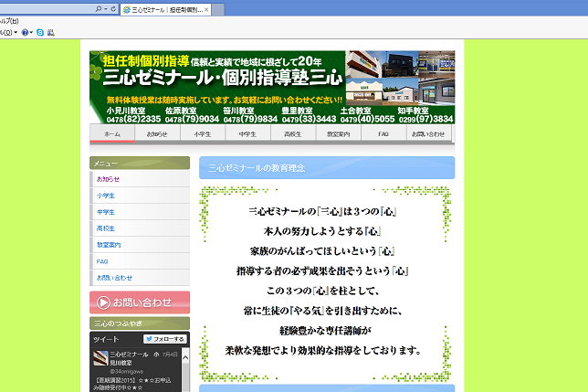Image resolution: width=588 pixels, height=392 pixels.
Task: Click the 小見川教室 phone number 0478(82)2335
Action: (x=133, y=120)
